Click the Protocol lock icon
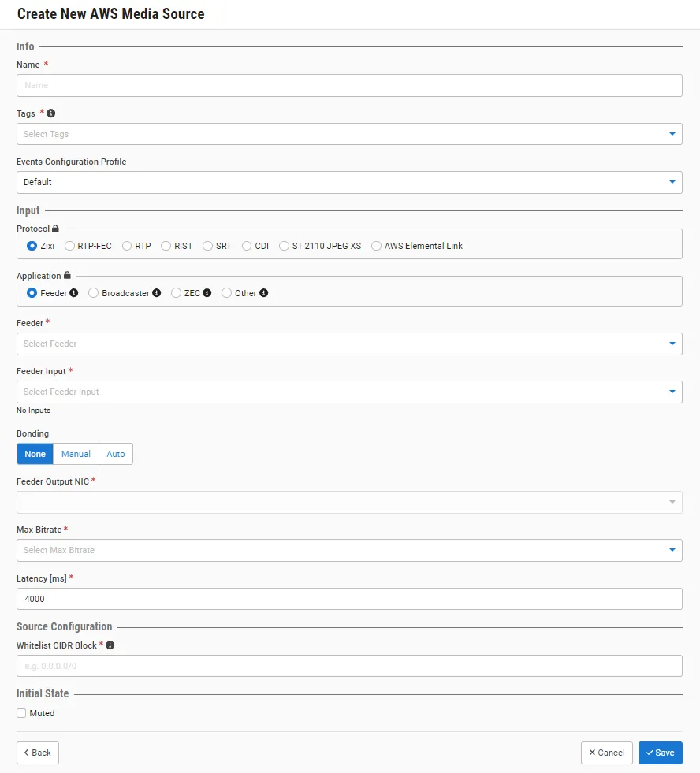 (55, 229)
